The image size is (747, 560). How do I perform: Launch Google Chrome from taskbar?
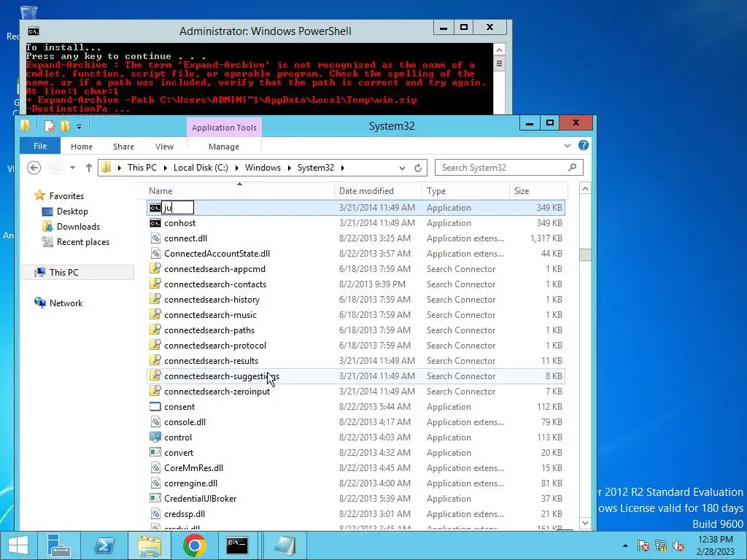tap(194, 545)
